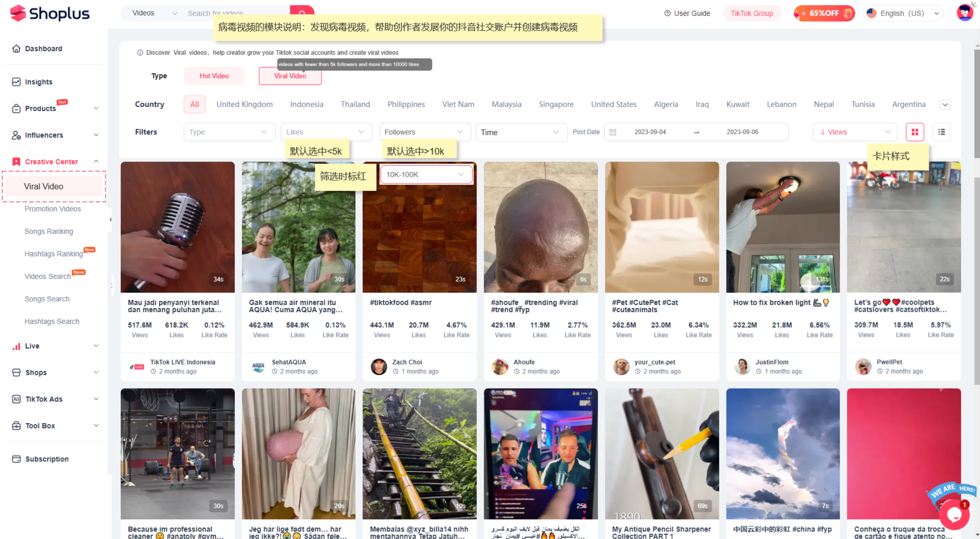
Task: Open the Type filter dropdown
Action: tap(229, 132)
